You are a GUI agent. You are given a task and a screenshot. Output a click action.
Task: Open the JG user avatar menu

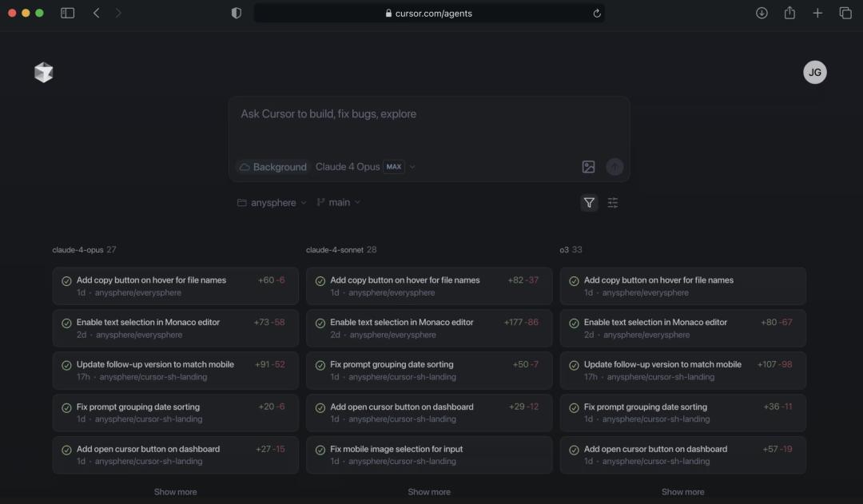[814, 72]
